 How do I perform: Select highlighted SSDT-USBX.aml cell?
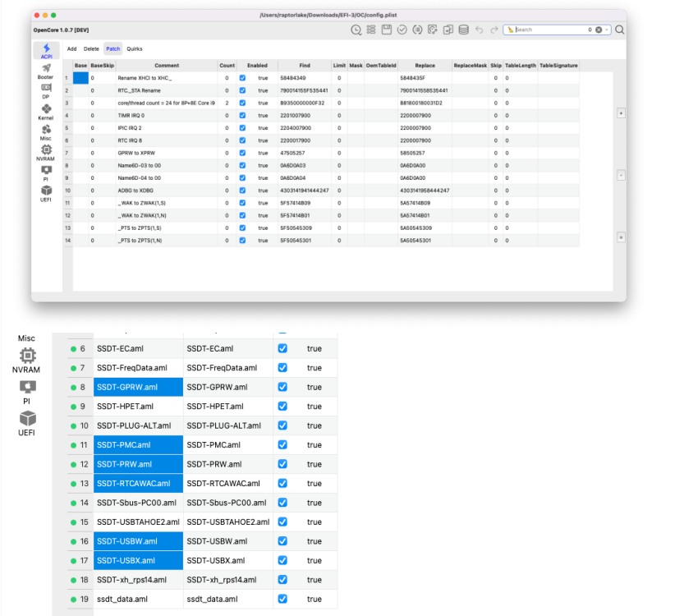click(x=138, y=561)
